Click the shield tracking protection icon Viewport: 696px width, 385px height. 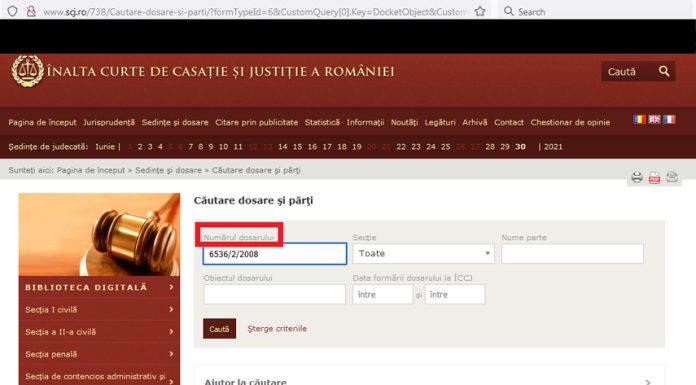click(12, 11)
